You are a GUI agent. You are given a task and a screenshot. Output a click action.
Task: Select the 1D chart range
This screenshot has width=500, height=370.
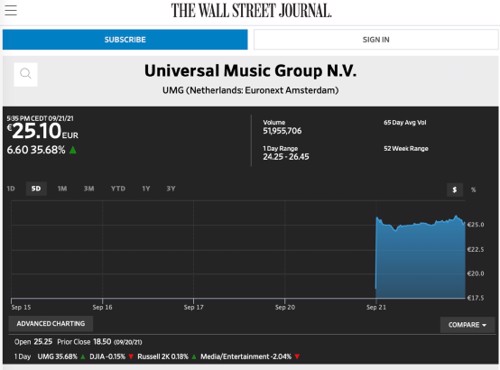point(11,189)
